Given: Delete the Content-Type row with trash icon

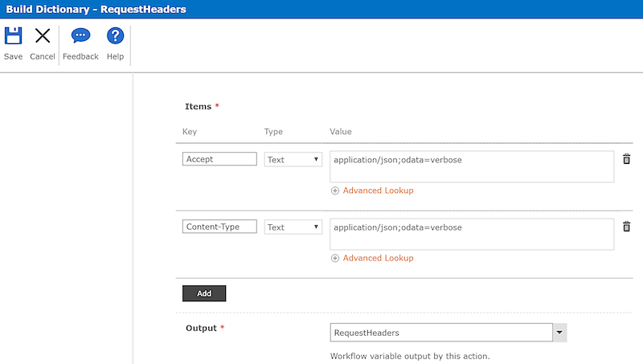Looking at the screenshot, I should tap(627, 227).
